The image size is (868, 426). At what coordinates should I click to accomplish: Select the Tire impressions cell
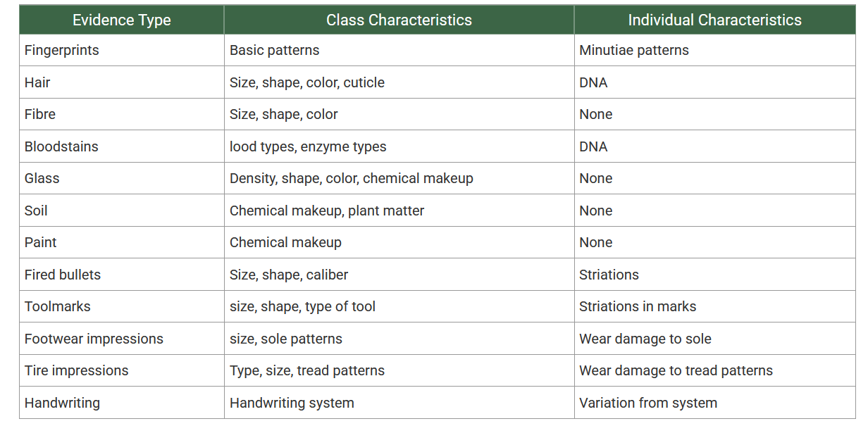point(122,370)
